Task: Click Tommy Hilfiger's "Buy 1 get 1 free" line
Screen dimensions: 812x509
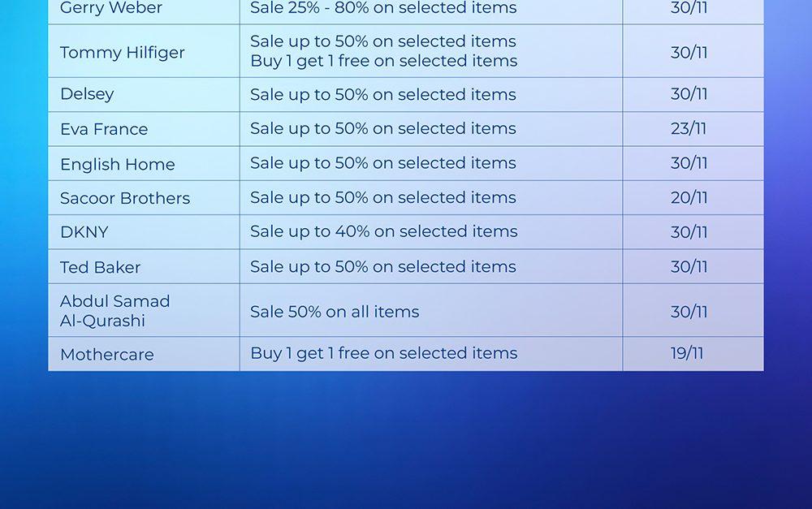Action: click(383, 62)
